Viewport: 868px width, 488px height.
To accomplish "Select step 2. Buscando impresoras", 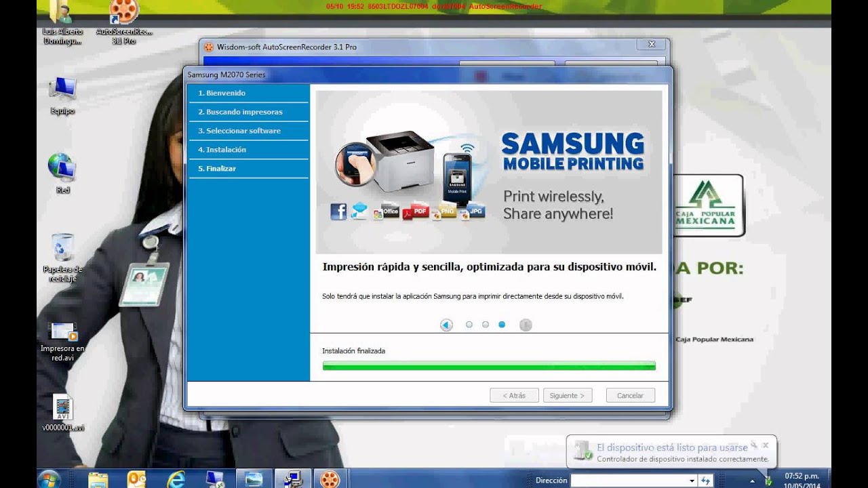I will pyautogui.click(x=248, y=112).
